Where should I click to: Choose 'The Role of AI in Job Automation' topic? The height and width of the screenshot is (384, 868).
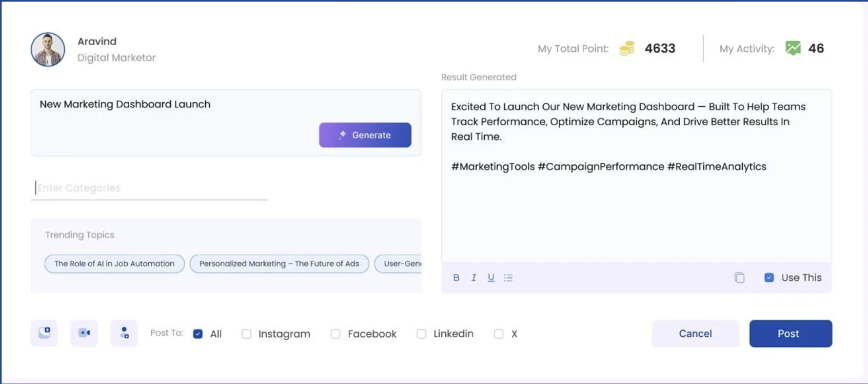(x=114, y=264)
